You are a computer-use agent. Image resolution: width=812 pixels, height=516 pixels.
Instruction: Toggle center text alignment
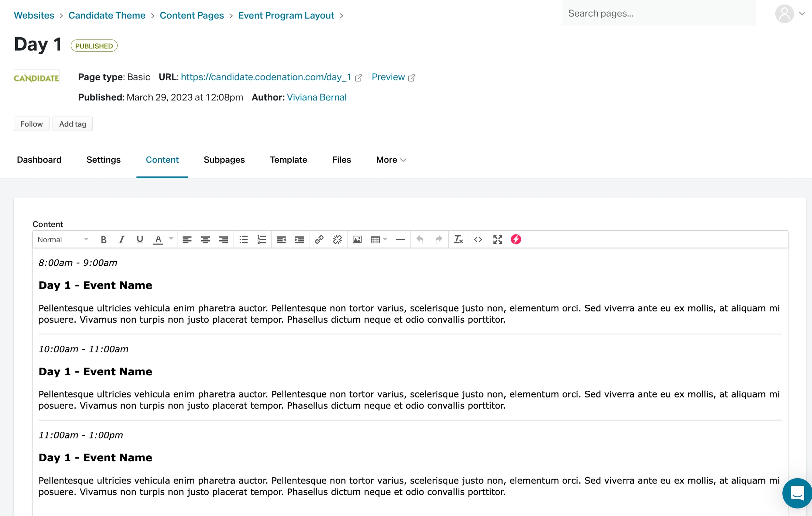tap(205, 239)
